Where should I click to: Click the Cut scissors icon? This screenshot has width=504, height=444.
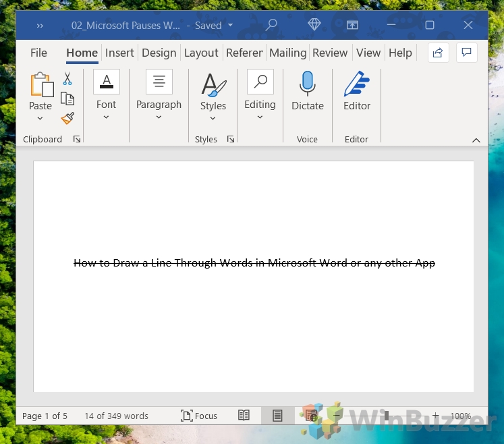click(x=67, y=78)
